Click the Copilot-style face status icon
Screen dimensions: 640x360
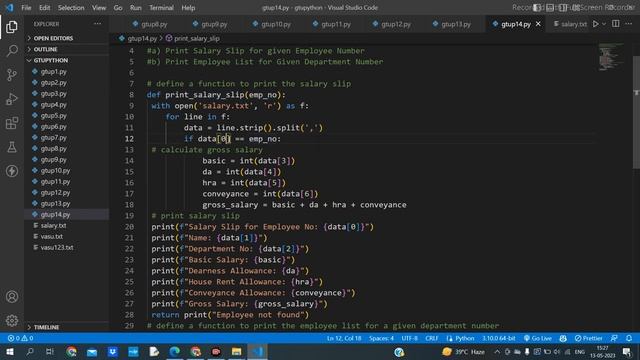(563, 338)
